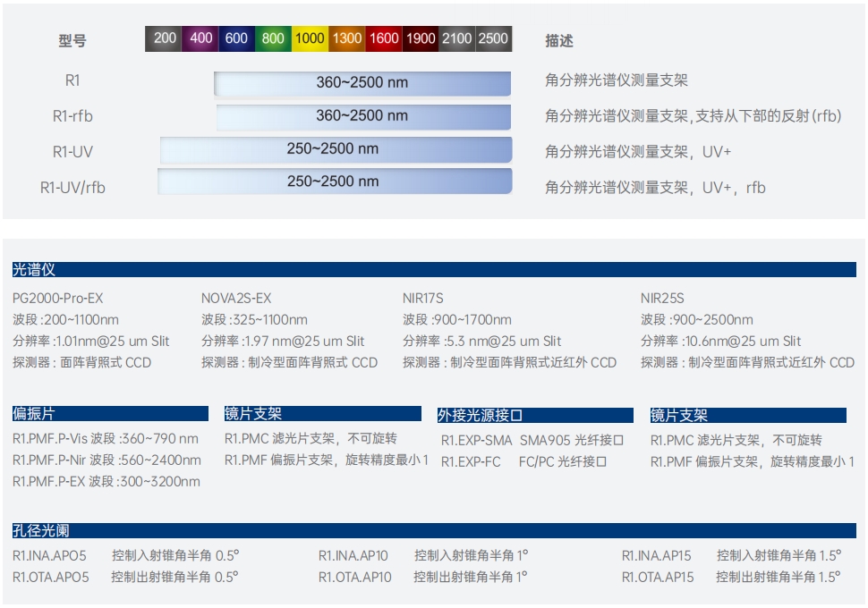Select the R1-UV/rfb row's 250~2500 nm bar
Image resolution: width=868 pixels, height=608 pixels.
click(x=335, y=182)
